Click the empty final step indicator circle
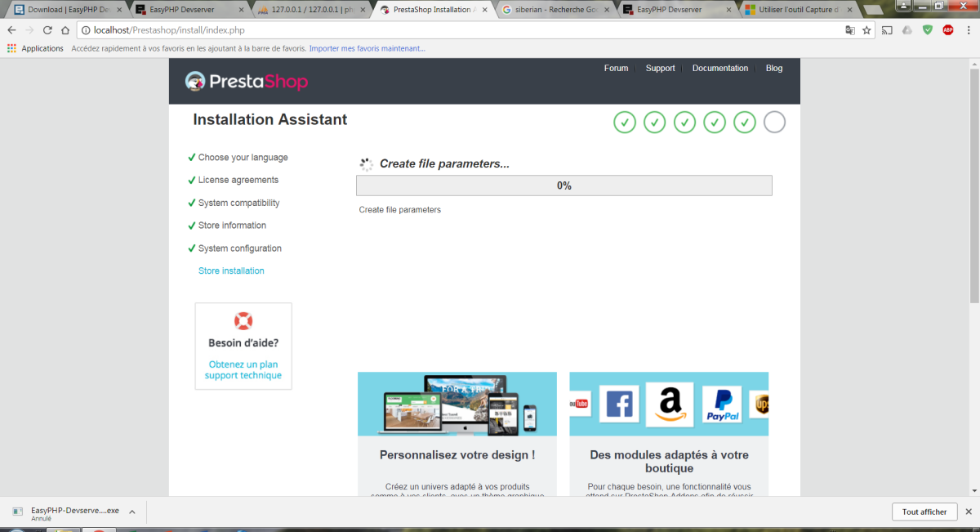This screenshot has height=532, width=980. pyautogui.click(x=774, y=123)
